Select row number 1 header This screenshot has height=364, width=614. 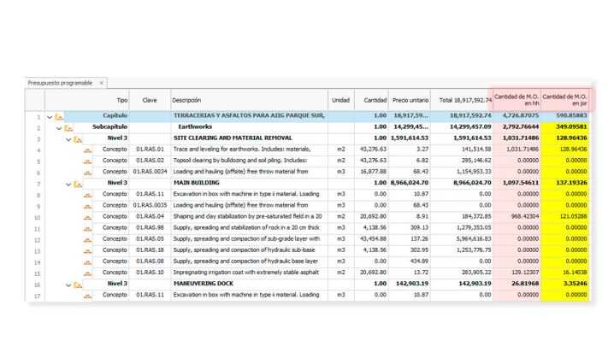coord(35,117)
